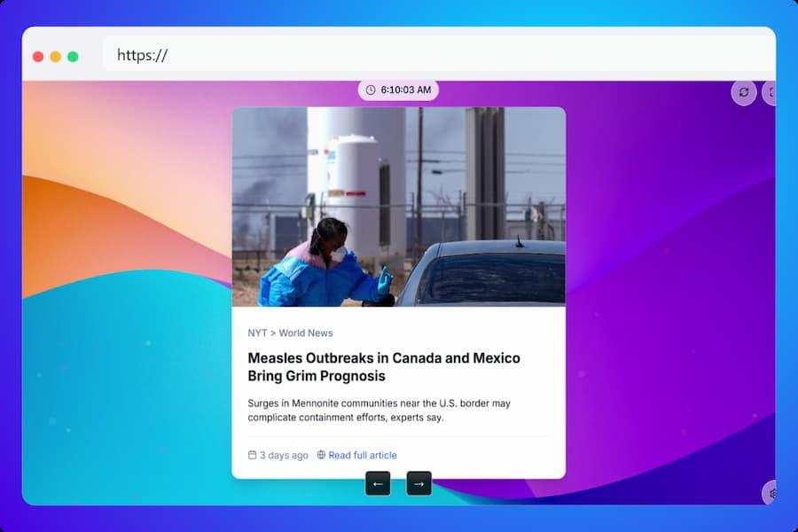Open the Read full article link

tap(363, 455)
